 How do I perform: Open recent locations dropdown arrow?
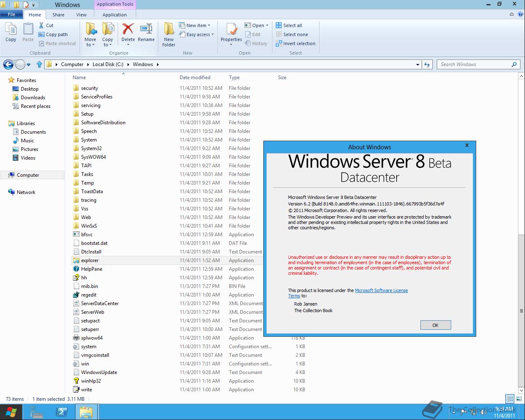(x=28, y=64)
